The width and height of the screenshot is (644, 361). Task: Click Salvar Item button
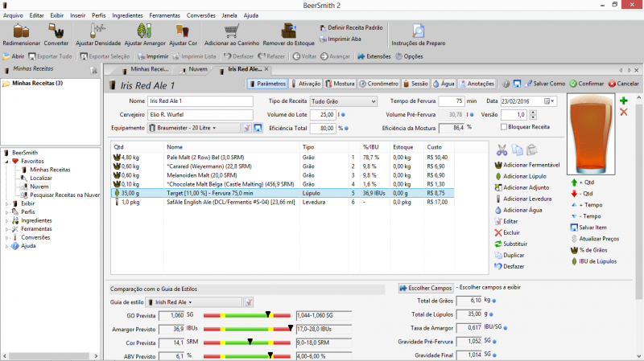pyautogui.click(x=588, y=228)
